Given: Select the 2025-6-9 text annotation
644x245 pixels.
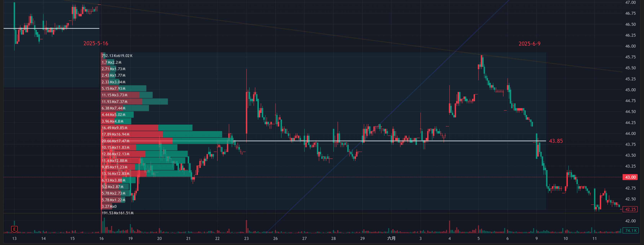Looking at the screenshot, I should (529, 44).
